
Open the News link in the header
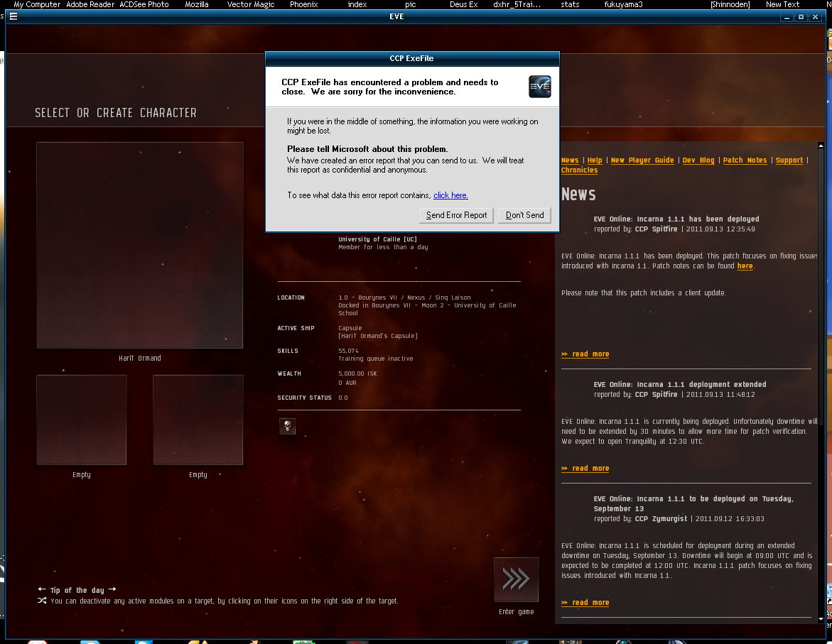[x=570, y=160]
